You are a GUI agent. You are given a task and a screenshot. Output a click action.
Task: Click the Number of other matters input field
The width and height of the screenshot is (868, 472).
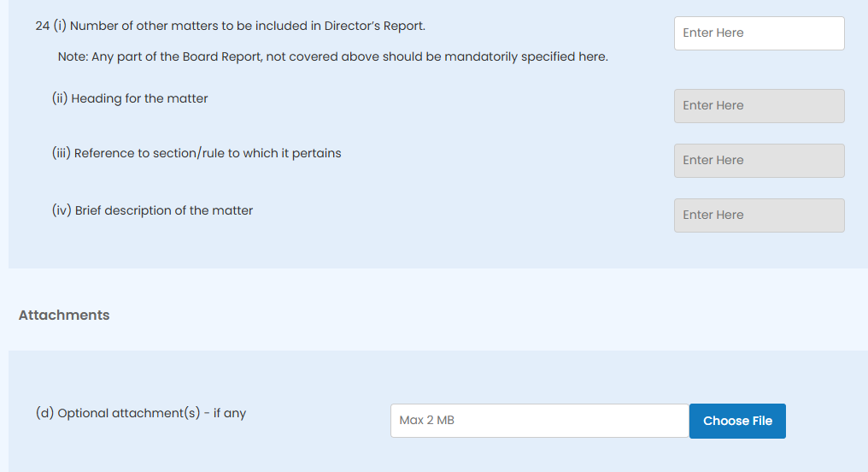tap(759, 33)
